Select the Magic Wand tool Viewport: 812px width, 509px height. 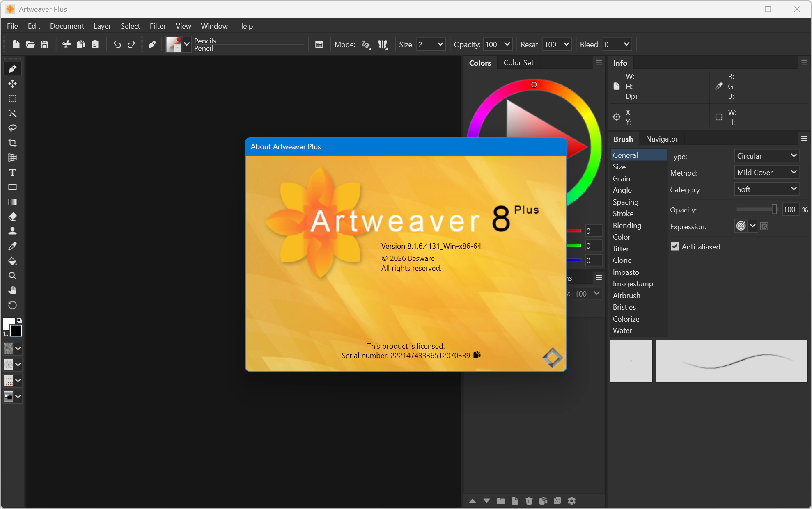[12, 113]
